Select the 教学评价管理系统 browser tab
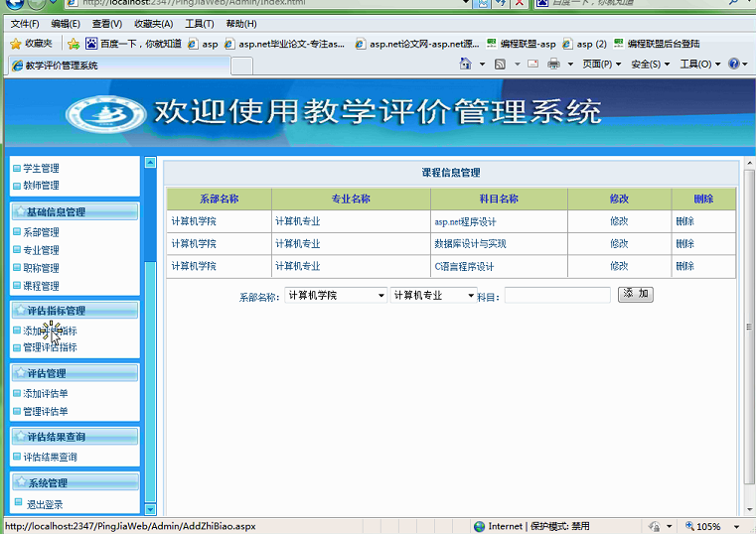This screenshot has height=534, width=756. [x=118, y=66]
